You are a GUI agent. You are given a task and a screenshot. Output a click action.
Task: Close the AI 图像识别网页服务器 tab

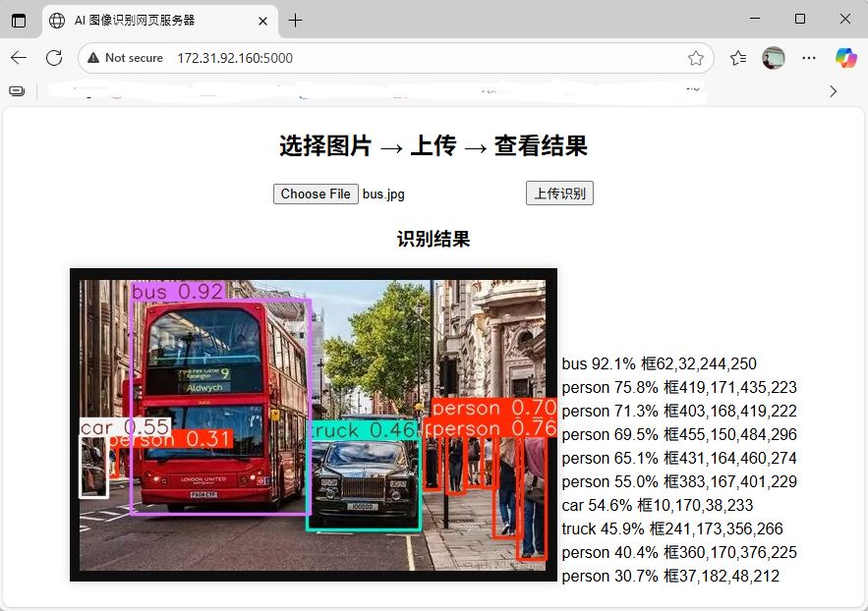260,21
